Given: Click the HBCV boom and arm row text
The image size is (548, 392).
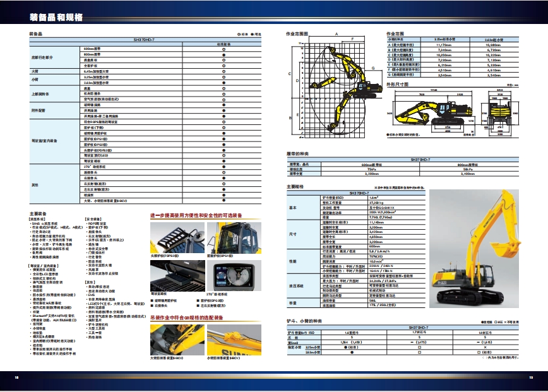Looking at the screenshot, I should [x=105, y=201].
